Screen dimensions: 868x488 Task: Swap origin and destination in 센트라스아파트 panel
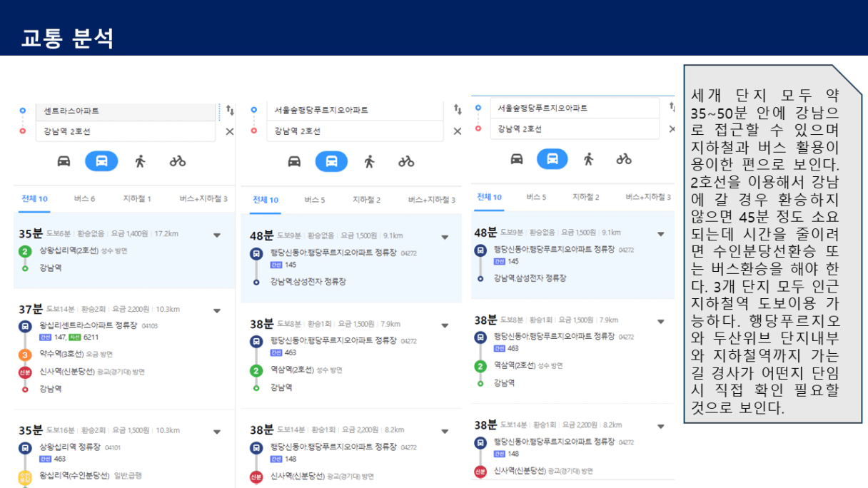pyautogui.click(x=230, y=110)
